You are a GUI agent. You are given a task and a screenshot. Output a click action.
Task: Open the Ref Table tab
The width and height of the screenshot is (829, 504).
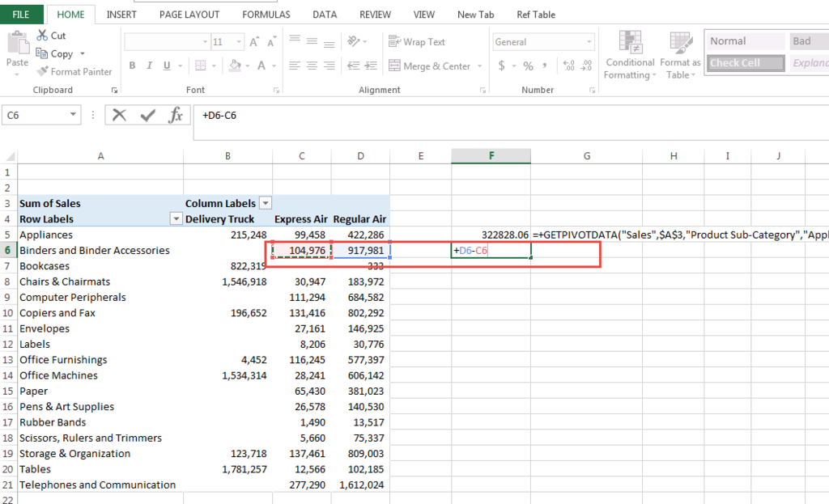tap(536, 15)
